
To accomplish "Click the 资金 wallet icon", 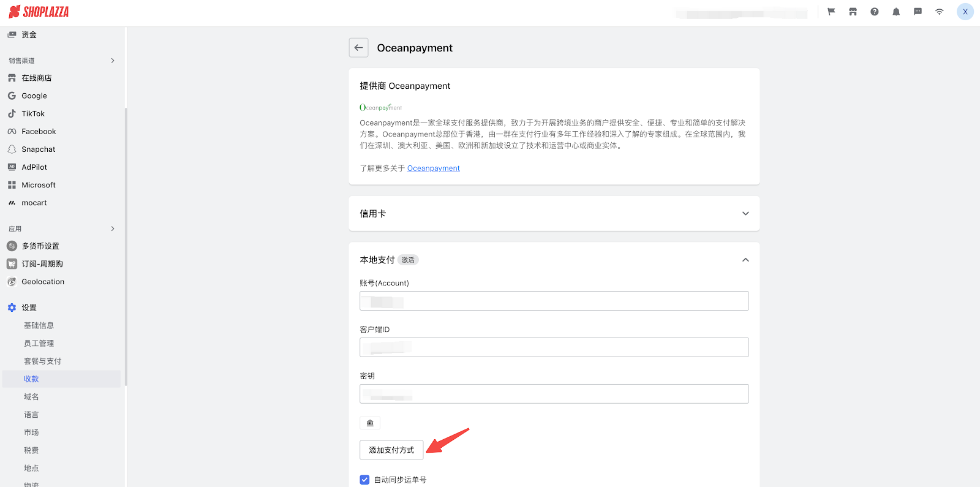I will pyautogui.click(x=12, y=35).
